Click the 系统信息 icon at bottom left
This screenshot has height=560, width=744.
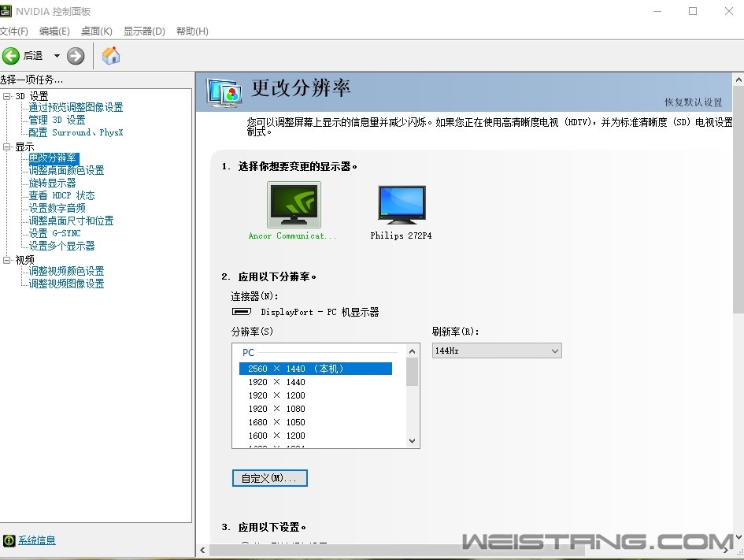tap(9, 540)
